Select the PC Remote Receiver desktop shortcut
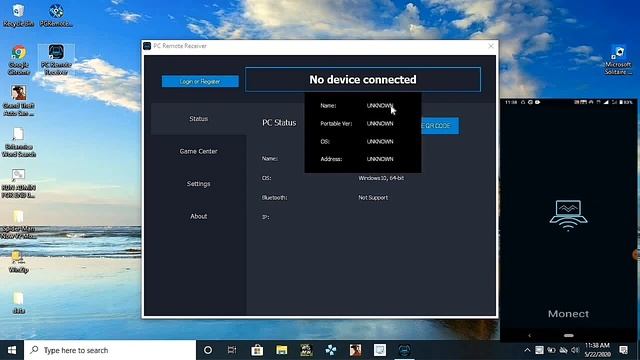The height and width of the screenshot is (360, 640). (x=56, y=60)
